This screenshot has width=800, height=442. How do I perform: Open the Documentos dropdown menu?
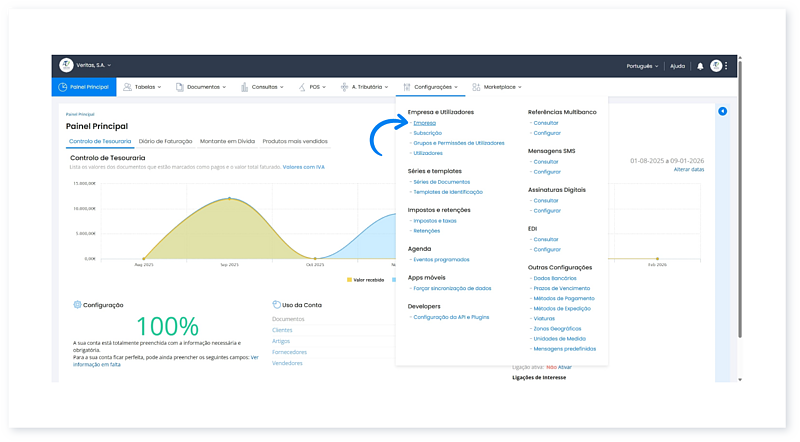click(x=200, y=87)
